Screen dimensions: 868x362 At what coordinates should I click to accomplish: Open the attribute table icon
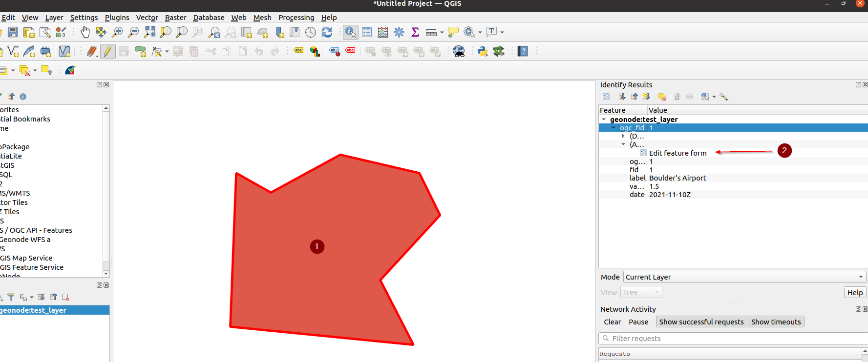(x=367, y=32)
